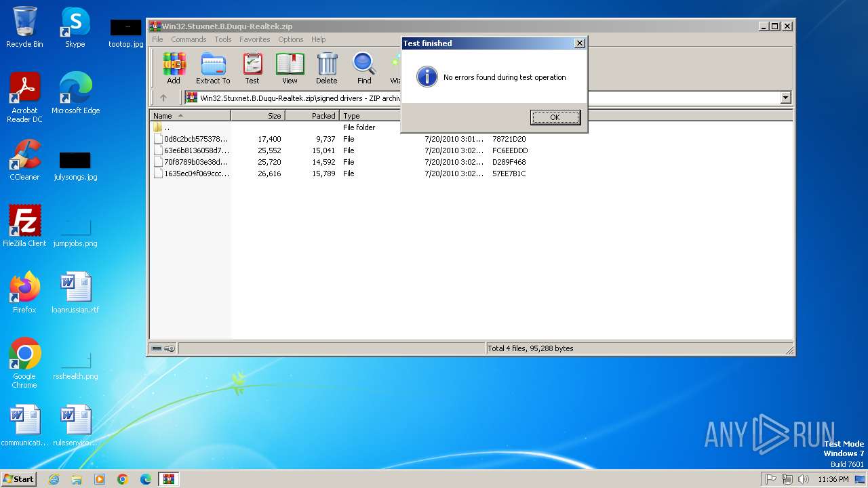The image size is (868, 488).
Task: Select rsshealth.png desktop file
Action: 75,363
